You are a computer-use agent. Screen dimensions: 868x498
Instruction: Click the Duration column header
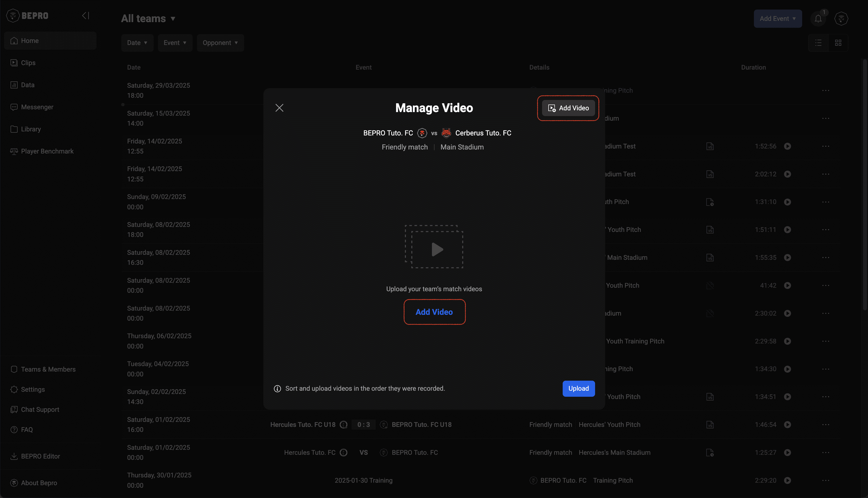[753, 67]
